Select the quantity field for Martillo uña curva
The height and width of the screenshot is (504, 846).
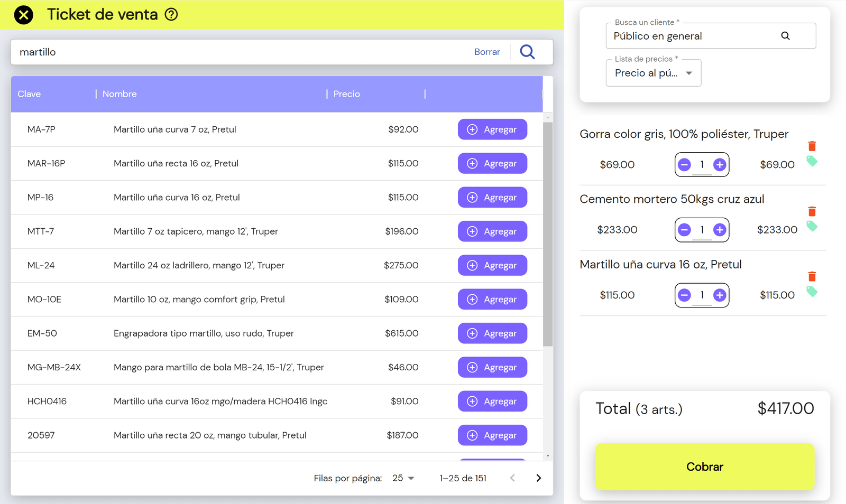(x=702, y=295)
